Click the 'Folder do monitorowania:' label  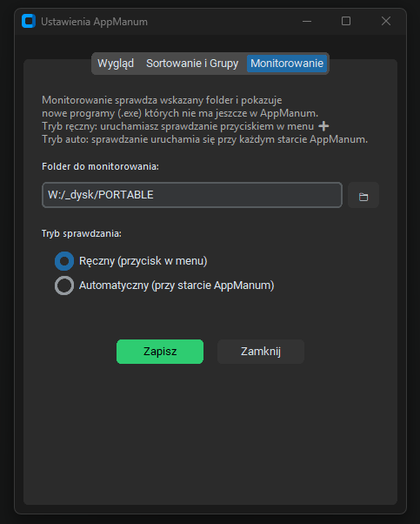(100, 166)
